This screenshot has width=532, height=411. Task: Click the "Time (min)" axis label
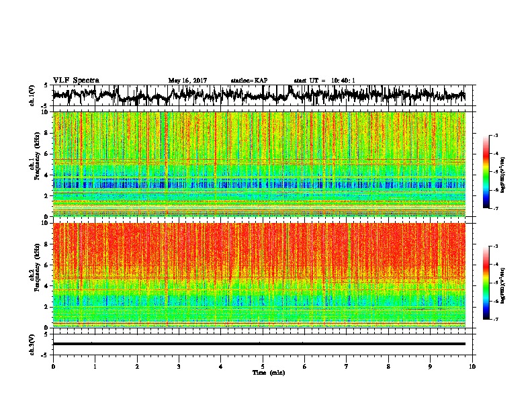(x=269, y=373)
